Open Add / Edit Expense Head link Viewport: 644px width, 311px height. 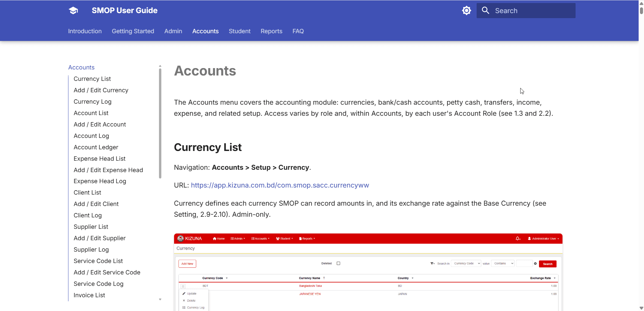click(x=108, y=170)
